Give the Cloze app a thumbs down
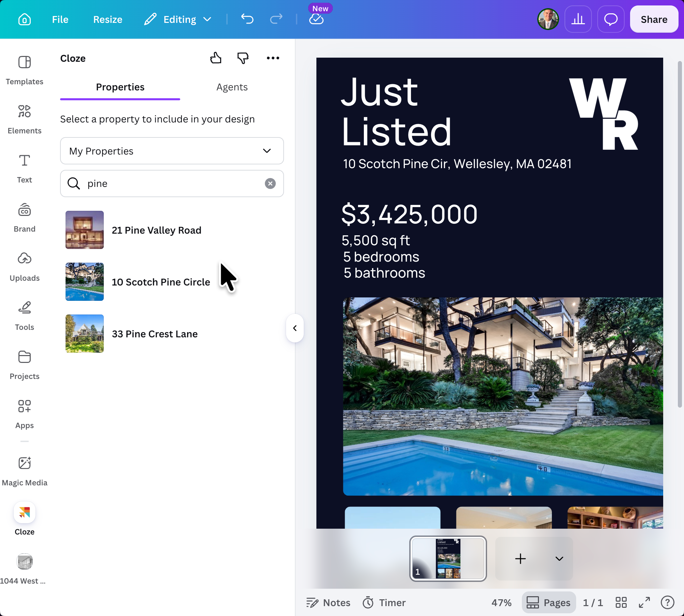 (x=243, y=58)
